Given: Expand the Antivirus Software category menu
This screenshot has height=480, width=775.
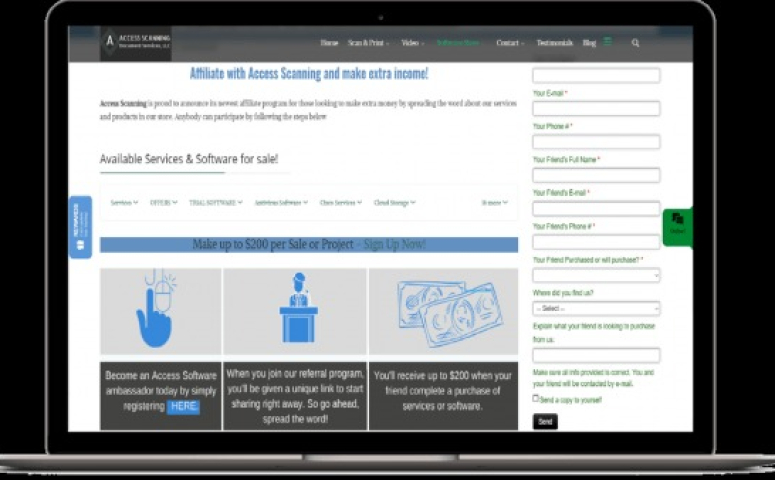Looking at the screenshot, I should pos(281,203).
